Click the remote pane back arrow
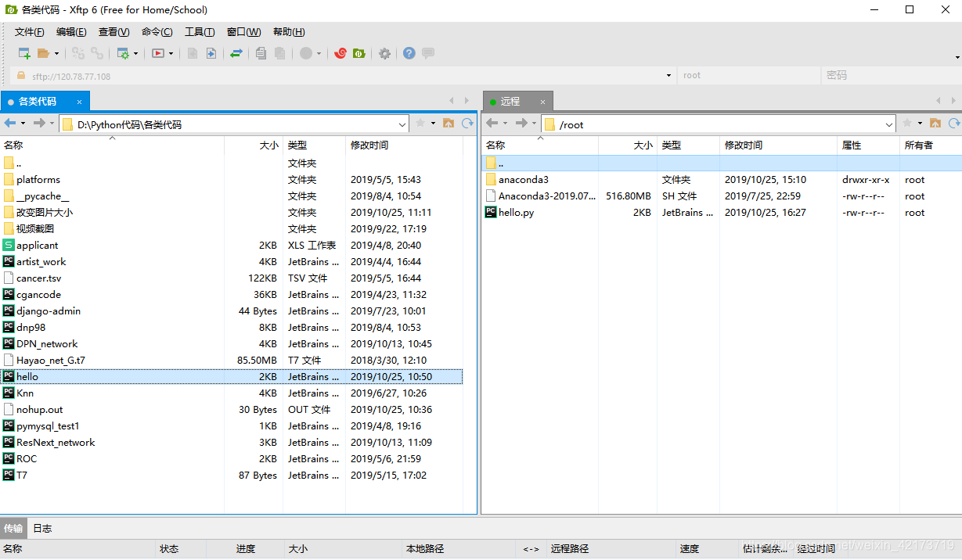 pos(492,124)
